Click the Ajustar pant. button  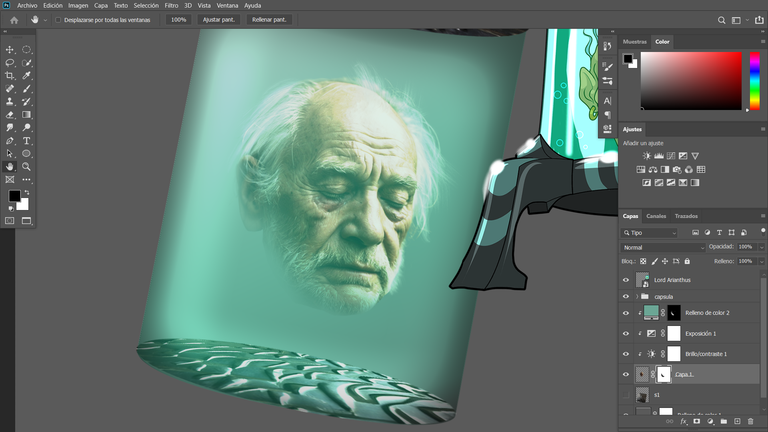pyautogui.click(x=219, y=20)
